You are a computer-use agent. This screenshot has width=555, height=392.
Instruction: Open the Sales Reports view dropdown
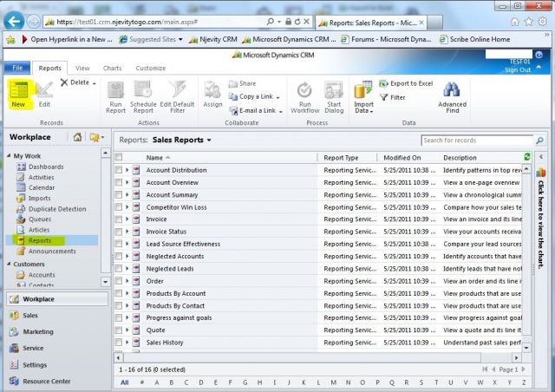[x=209, y=140]
